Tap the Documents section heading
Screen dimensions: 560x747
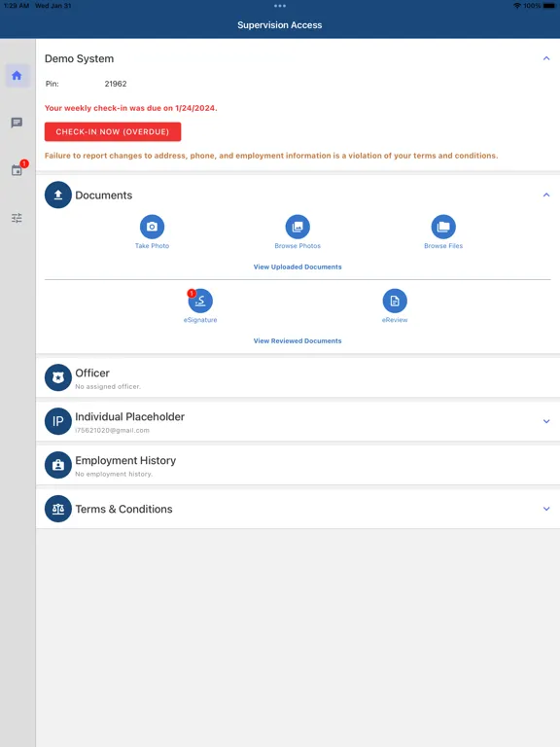(104, 196)
